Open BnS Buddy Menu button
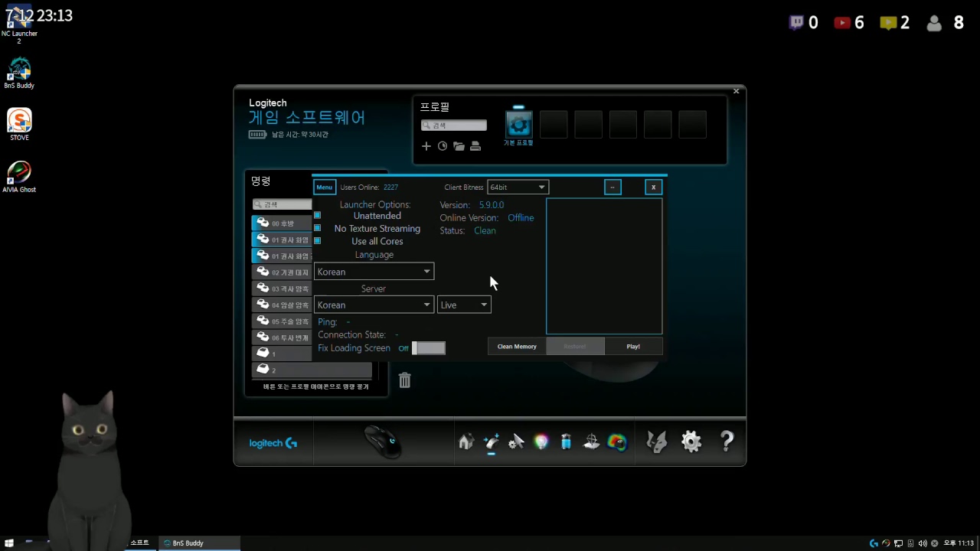 click(325, 187)
